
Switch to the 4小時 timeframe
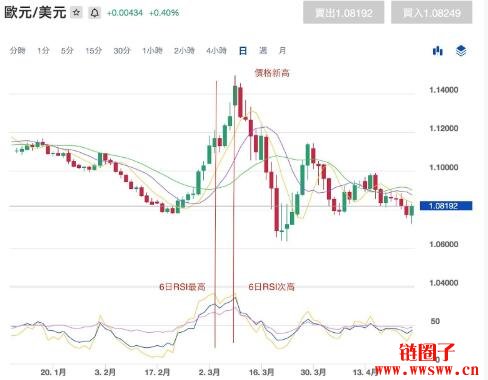216,51
